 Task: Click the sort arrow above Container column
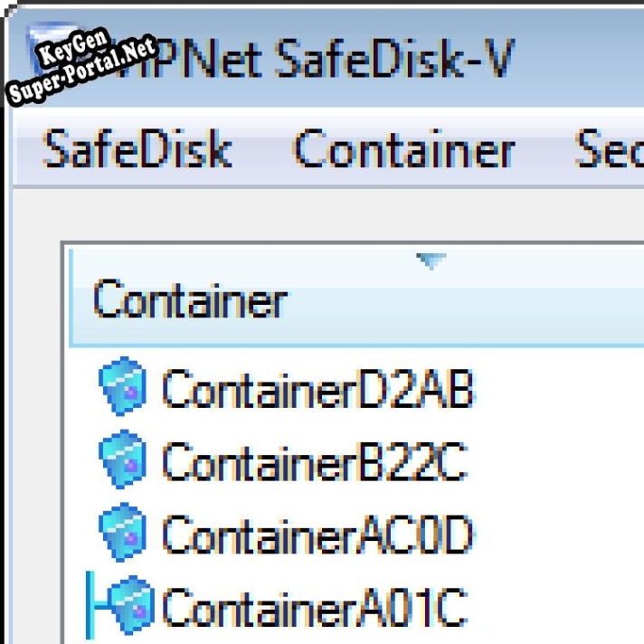431,262
